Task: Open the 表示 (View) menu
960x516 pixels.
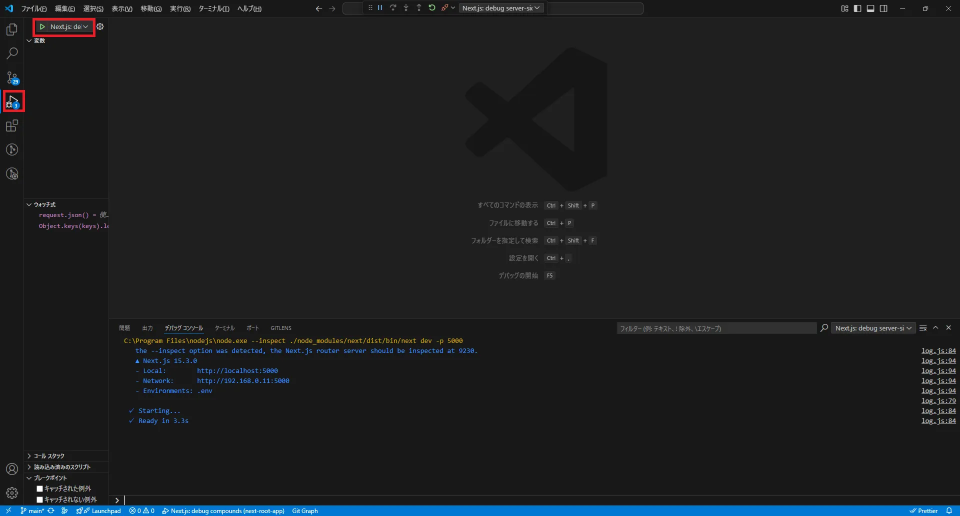Action: (122, 9)
